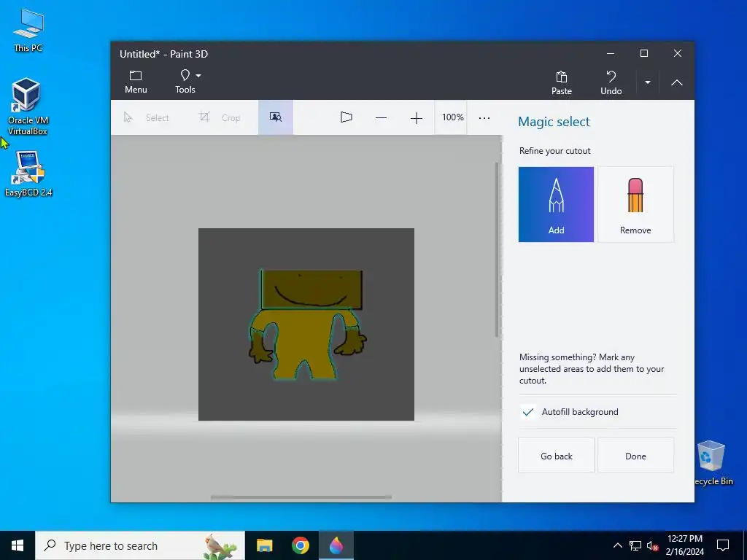747x560 pixels.
Task: Open the three-dot more options menu
Action: (484, 117)
